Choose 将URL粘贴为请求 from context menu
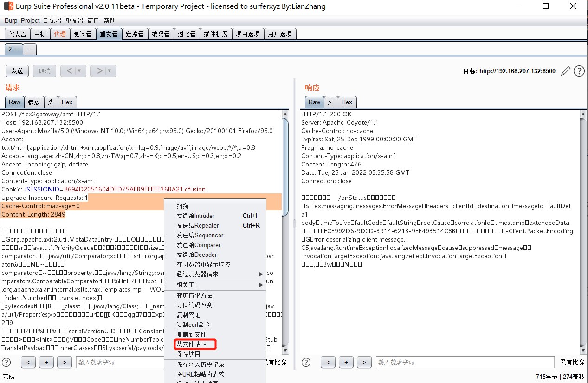This screenshot has width=588, height=383. tap(215, 374)
